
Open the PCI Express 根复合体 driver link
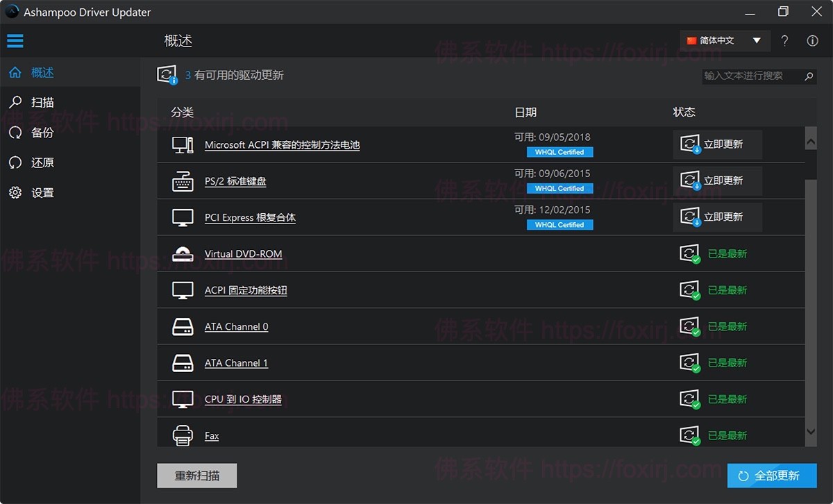coord(250,217)
